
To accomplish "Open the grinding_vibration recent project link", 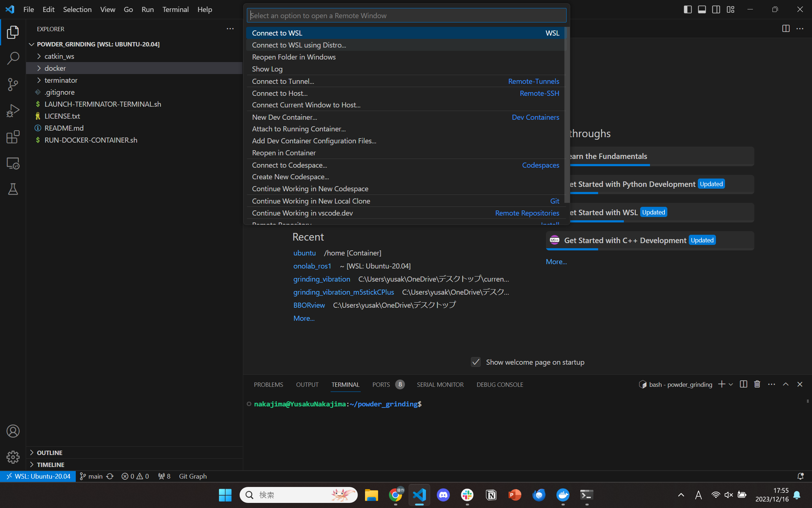I will pos(322,279).
